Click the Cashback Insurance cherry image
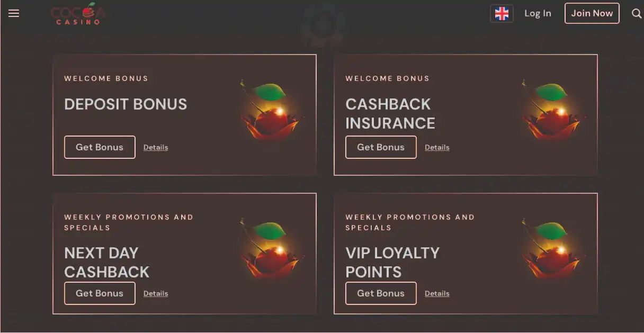The height and width of the screenshot is (333, 644). pyautogui.click(x=551, y=112)
